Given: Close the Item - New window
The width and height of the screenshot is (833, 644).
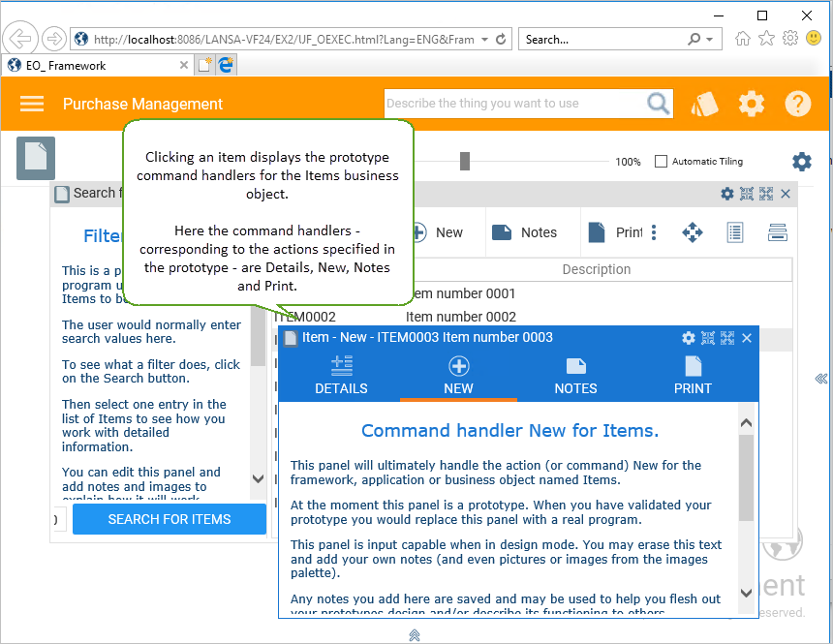Looking at the screenshot, I should click(747, 338).
